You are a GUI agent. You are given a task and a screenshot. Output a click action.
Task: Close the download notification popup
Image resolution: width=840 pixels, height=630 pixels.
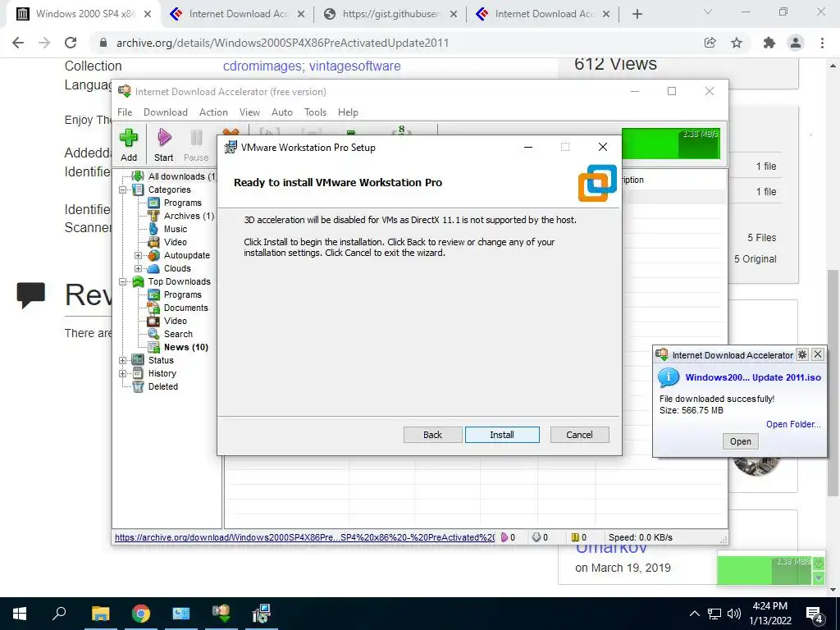818,354
